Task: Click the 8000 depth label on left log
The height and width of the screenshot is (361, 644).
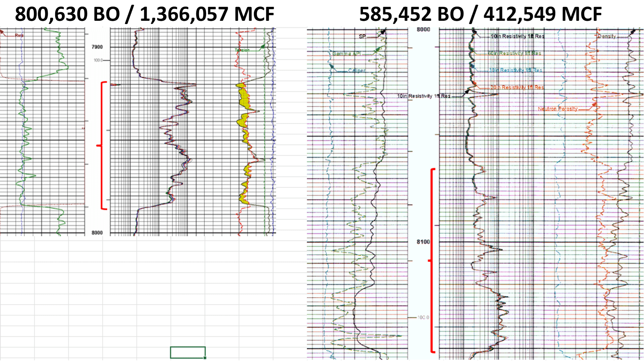Action: [97, 233]
